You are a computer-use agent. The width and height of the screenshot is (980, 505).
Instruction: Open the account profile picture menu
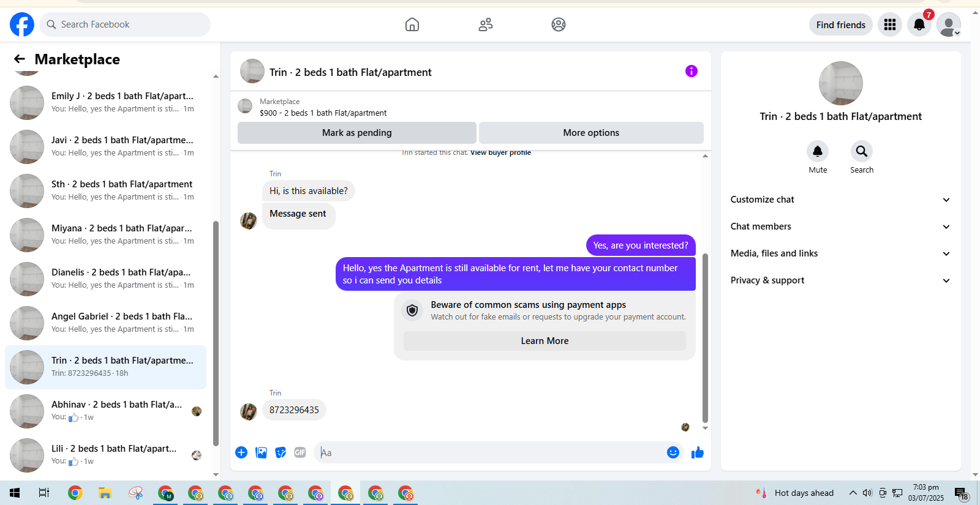click(949, 24)
